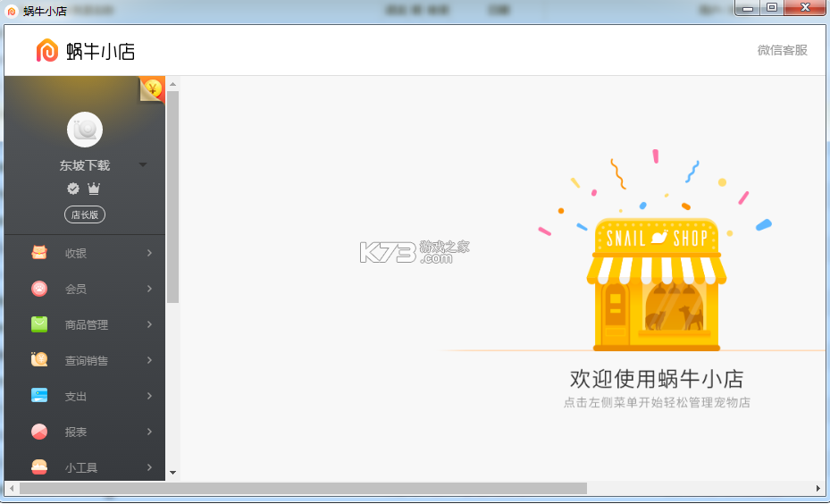Click the 报表 pie chart icon

[x=39, y=432]
